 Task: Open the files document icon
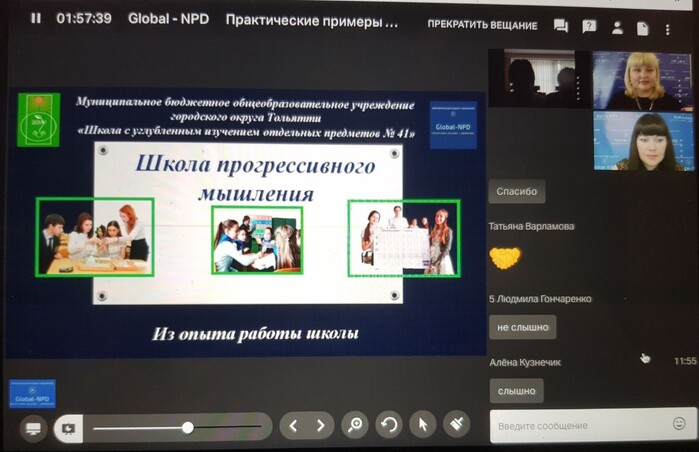point(642,29)
